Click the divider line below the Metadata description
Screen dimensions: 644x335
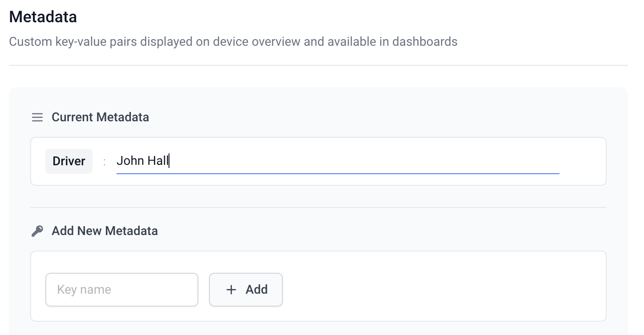(x=318, y=65)
